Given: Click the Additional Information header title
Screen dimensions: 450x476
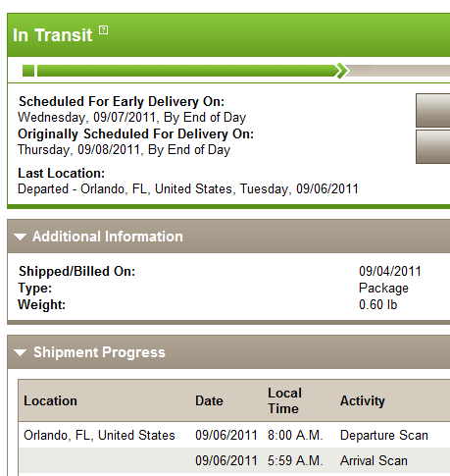Looking at the screenshot, I should 108,237.
